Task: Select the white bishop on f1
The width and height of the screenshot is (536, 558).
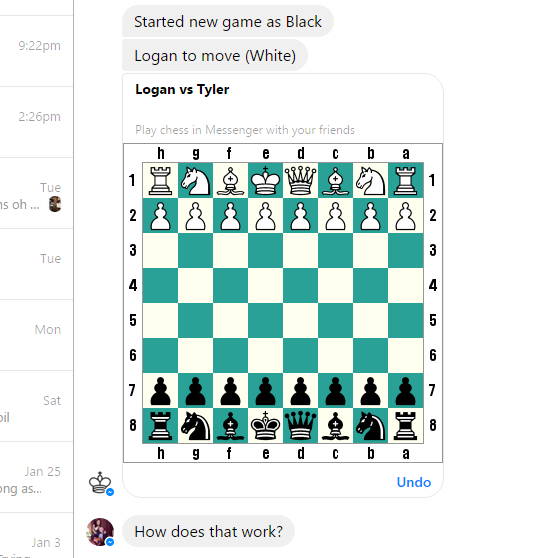Action: 231,181
